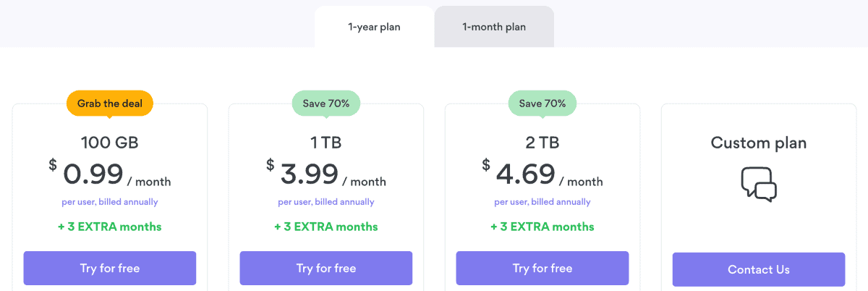Click Try for free under 100 GB
The width and height of the screenshot is (868, 291).
click(110, 269)
